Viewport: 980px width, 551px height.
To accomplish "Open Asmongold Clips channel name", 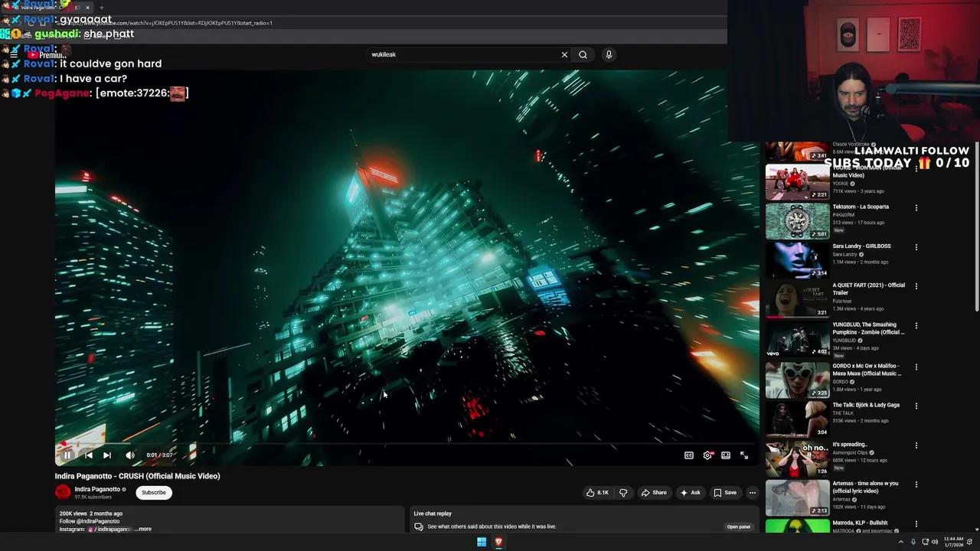I will [x=851, y=452].
